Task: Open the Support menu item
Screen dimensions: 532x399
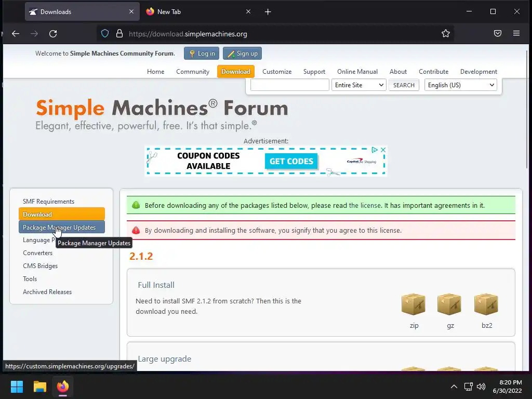Action: click(314, 72)
